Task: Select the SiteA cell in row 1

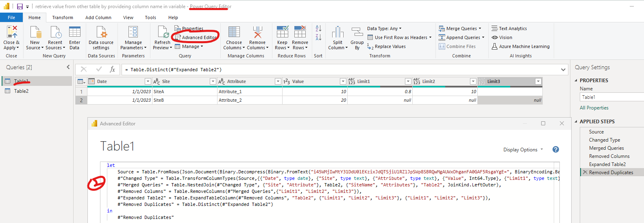Action: coord(185,92)
